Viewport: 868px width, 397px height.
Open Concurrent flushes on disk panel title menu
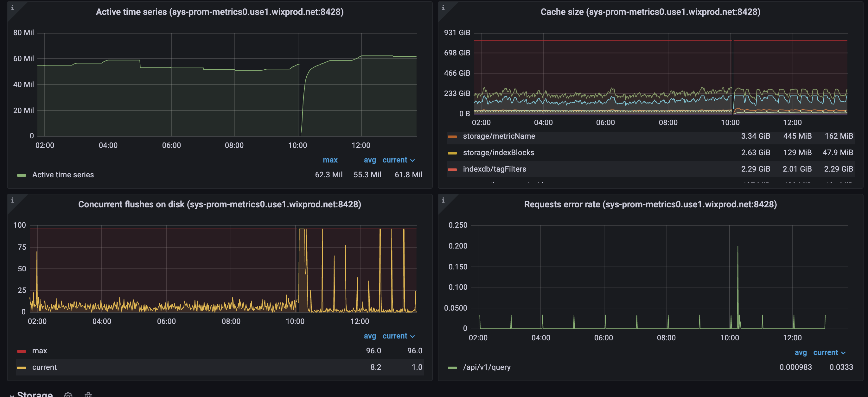[x=220, y=205]
